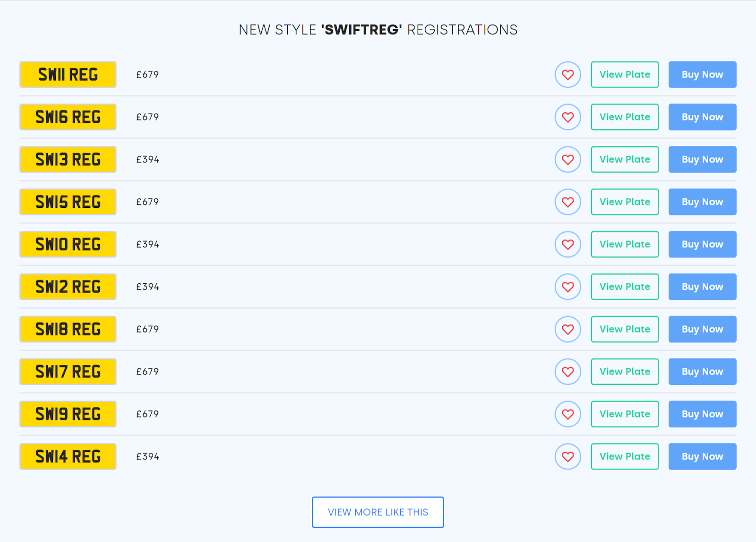Click Buy Now for SW16 REG

click(x=702, y=117)
